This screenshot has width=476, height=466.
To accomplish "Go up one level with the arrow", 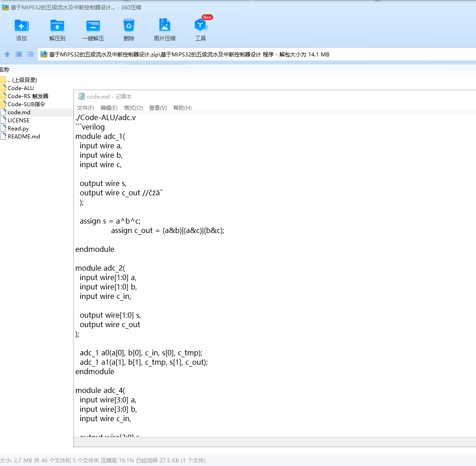I will pos(7,54).
